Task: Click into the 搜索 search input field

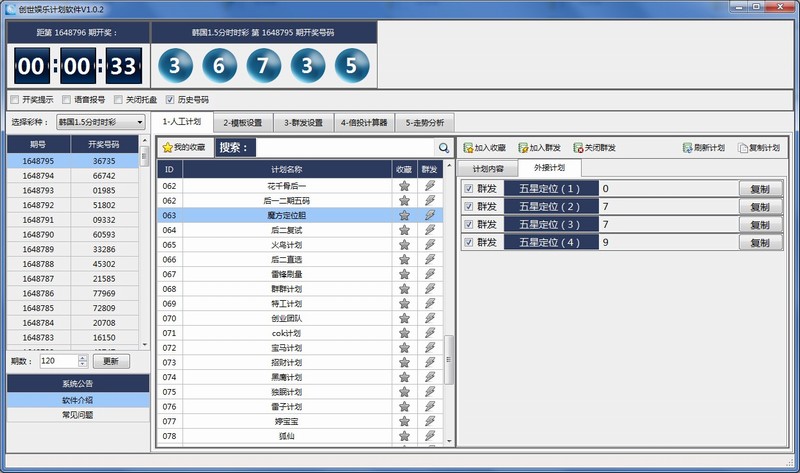Action: point(340,148)
